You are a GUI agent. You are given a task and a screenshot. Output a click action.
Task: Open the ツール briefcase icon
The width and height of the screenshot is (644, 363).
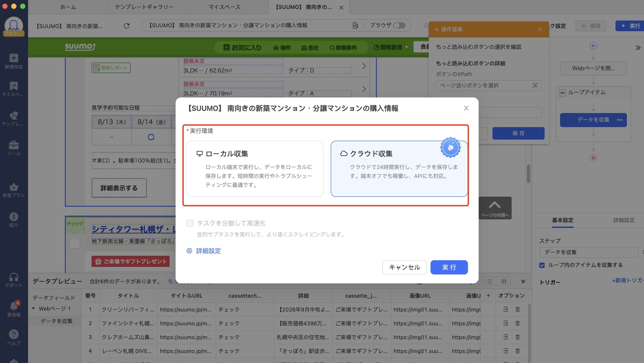click(x=14, y=145)
